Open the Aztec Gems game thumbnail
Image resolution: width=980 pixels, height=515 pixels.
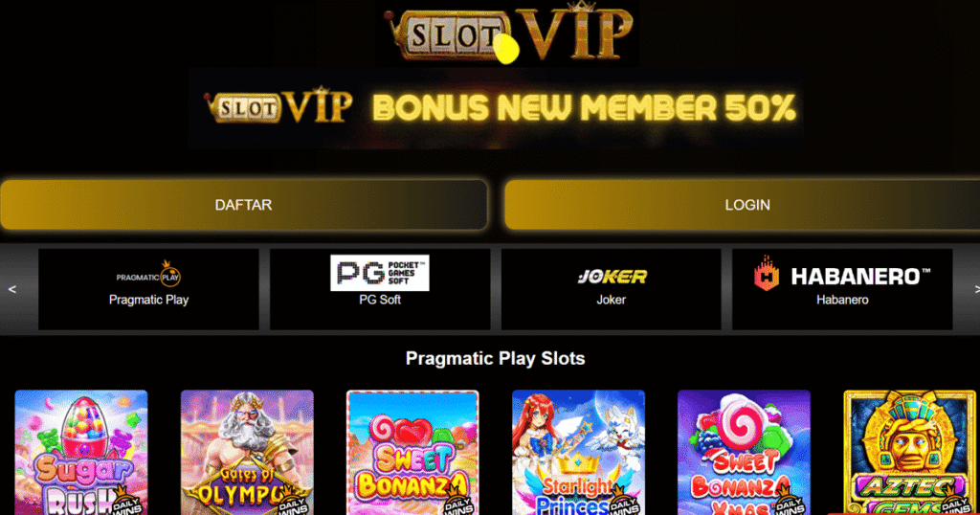click(x=909, y=453)
